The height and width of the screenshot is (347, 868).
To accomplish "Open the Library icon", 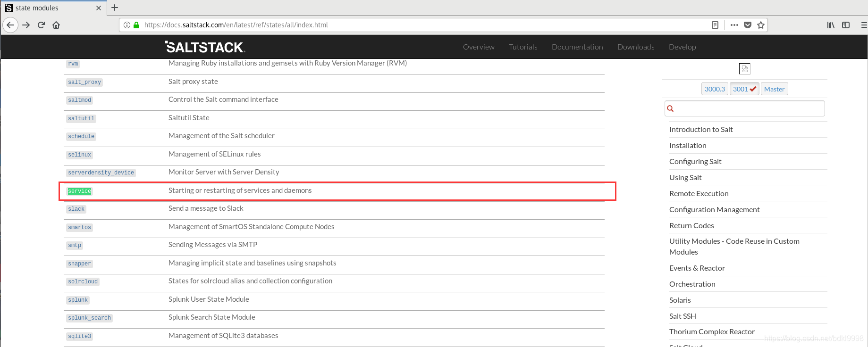I will pyautogui.click(x=831, y=25).
